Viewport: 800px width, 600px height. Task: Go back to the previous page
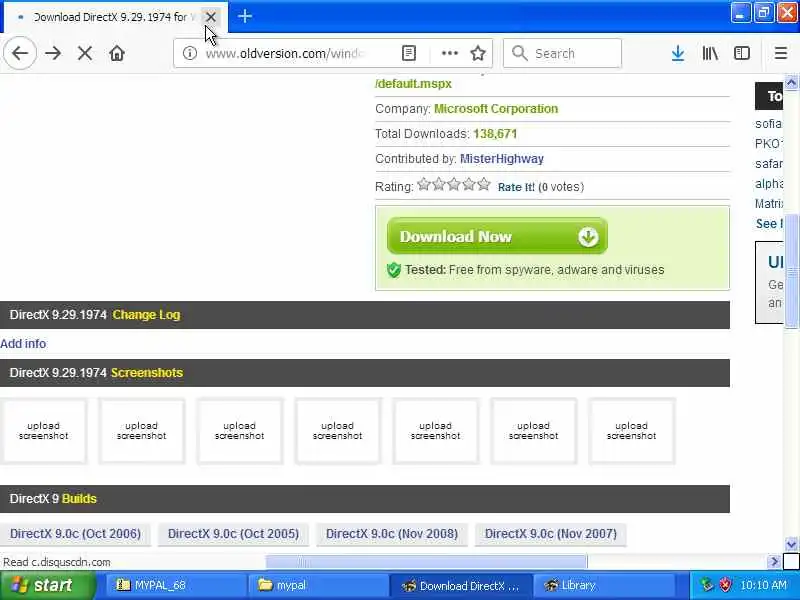click(x=19, y=53)
